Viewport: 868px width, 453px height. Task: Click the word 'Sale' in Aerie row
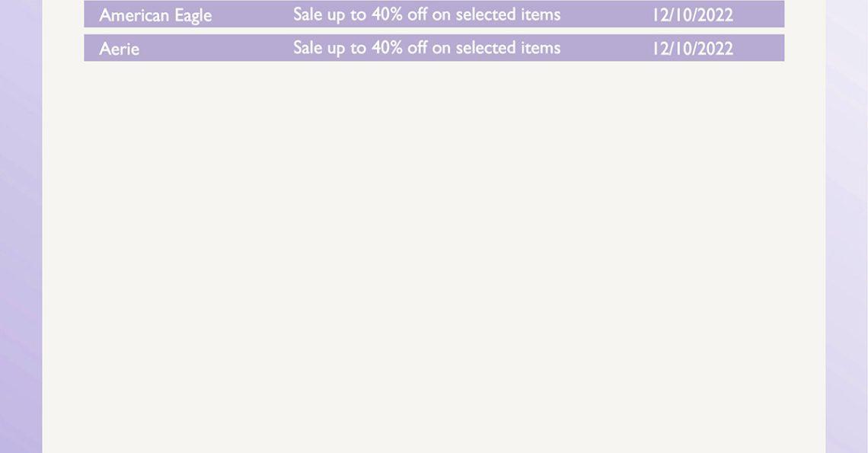[306, 48]
